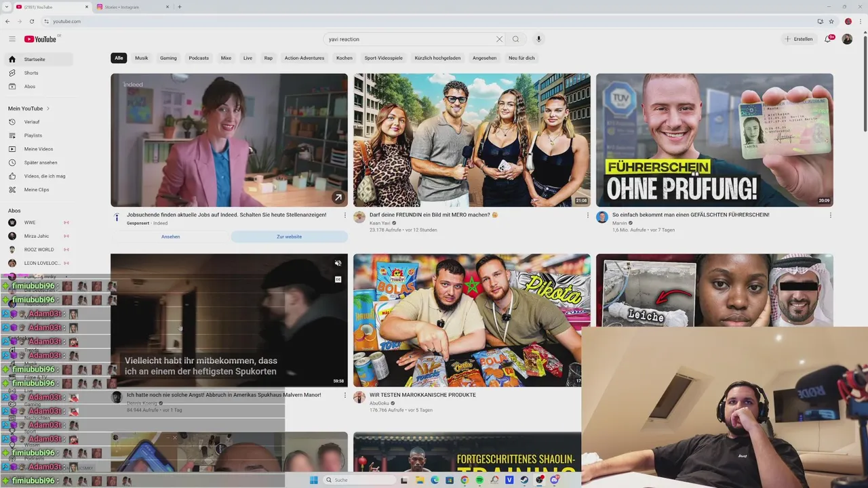
Task: Open the MERO Freundin video thumbnail
Action: (x=472, y=140)
